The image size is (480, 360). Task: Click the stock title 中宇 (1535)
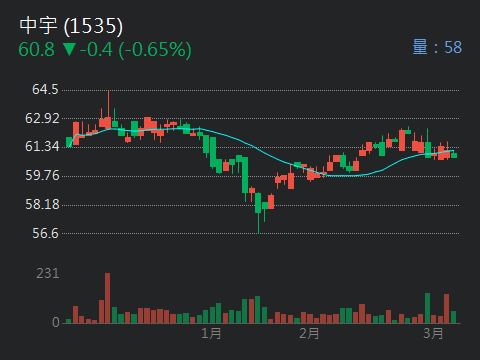tap(71, 26)
